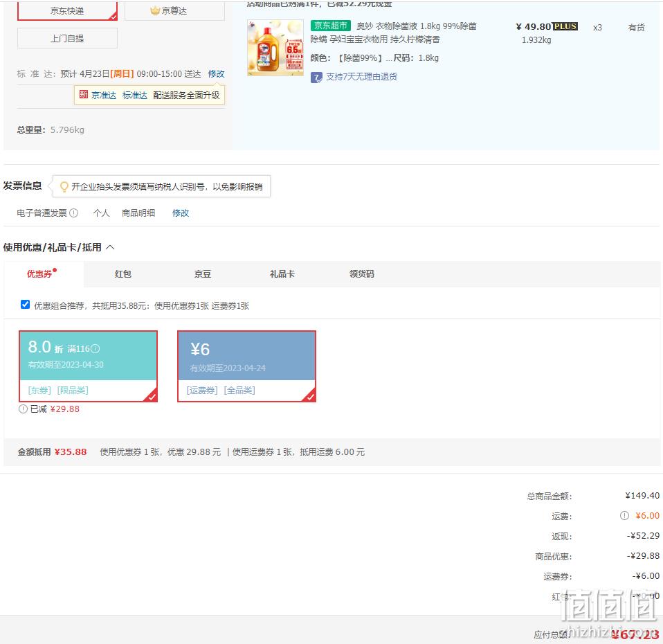This screenshot has width=663, height=644.
Task: Modify the invoice information
Action: (181, 213)
